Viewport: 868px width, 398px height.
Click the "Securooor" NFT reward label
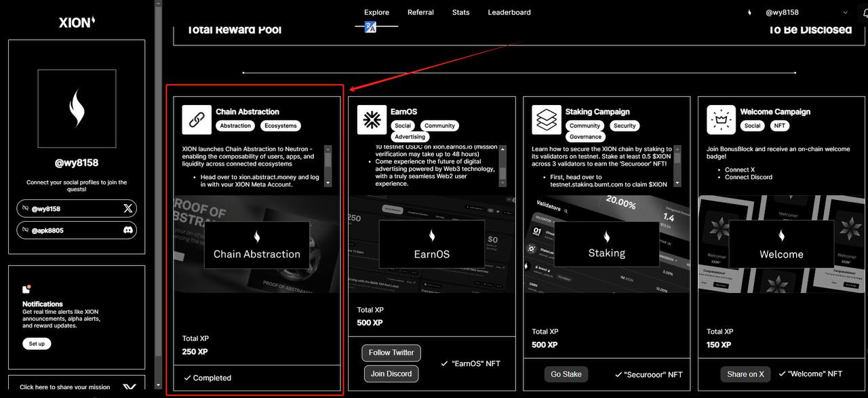649,374
